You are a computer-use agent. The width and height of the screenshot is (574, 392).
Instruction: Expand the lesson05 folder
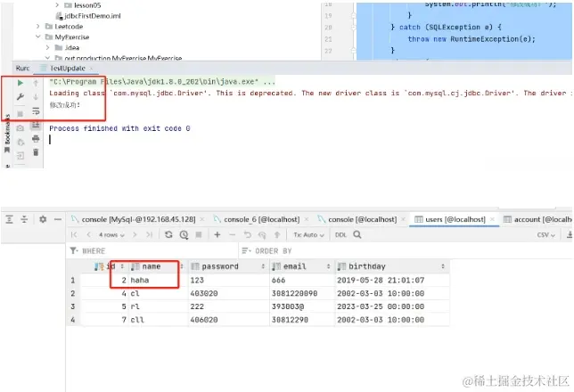point(57,5)
